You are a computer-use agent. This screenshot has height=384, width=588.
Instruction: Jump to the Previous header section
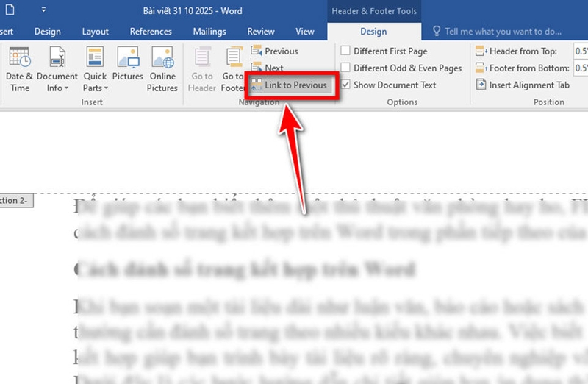(x=274, y=51)
